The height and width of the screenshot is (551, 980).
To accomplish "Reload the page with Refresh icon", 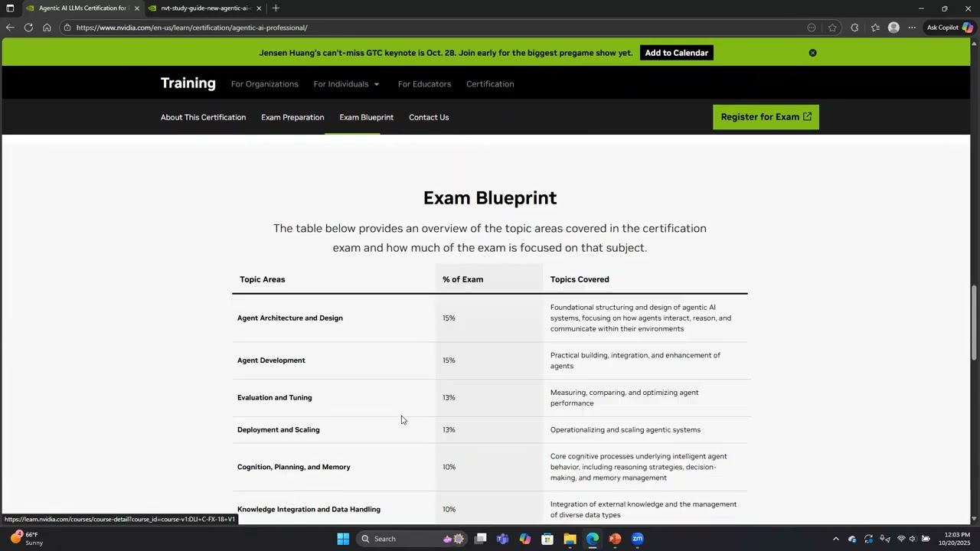I will (28, 28).
